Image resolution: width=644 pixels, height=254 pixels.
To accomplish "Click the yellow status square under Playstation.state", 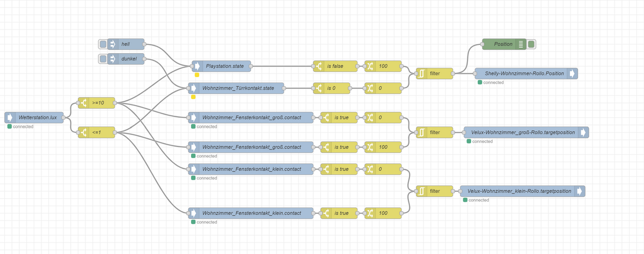I will point(197,76).
